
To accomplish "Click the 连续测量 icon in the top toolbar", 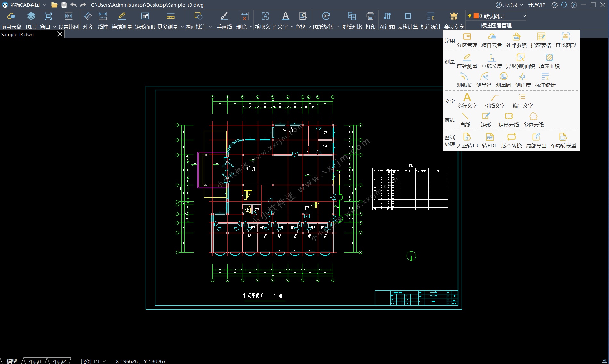I will (x=122, y=17).
